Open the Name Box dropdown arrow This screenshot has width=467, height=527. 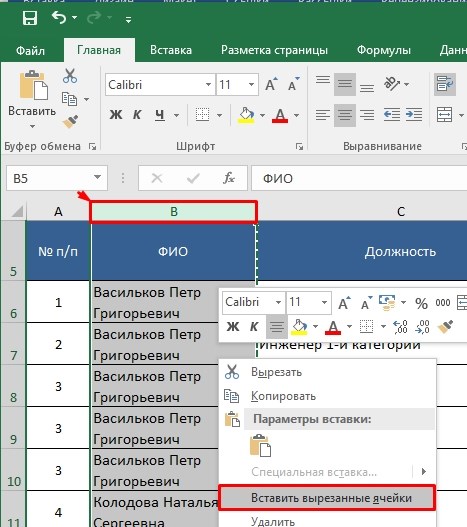click(x=98, y=177)
